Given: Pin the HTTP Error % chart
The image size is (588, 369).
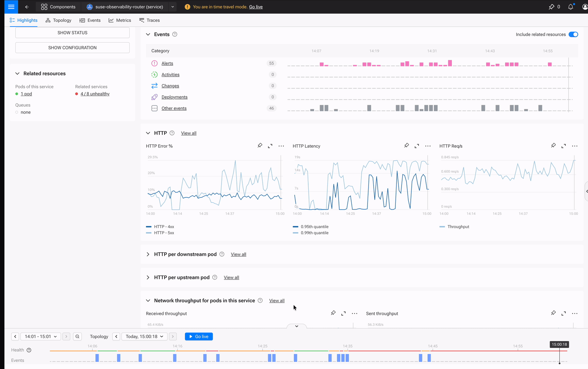Looking at the screenshot, I should 260,145.
